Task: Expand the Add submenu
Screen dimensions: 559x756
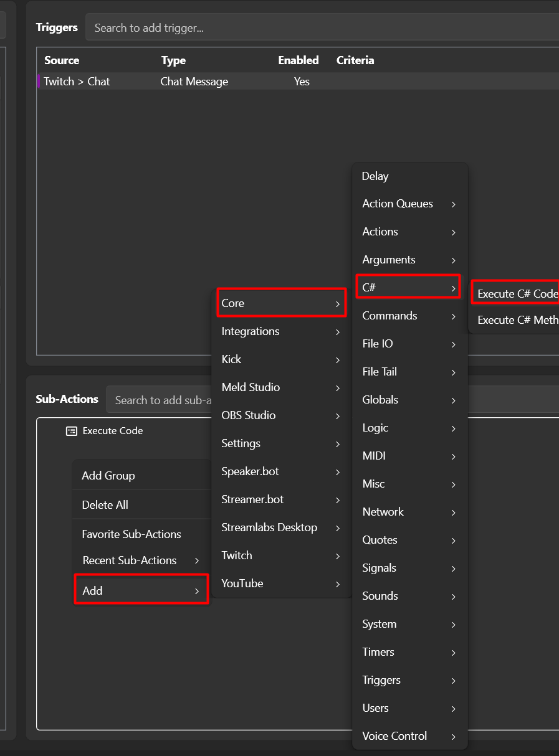Action: pos(141,590)
